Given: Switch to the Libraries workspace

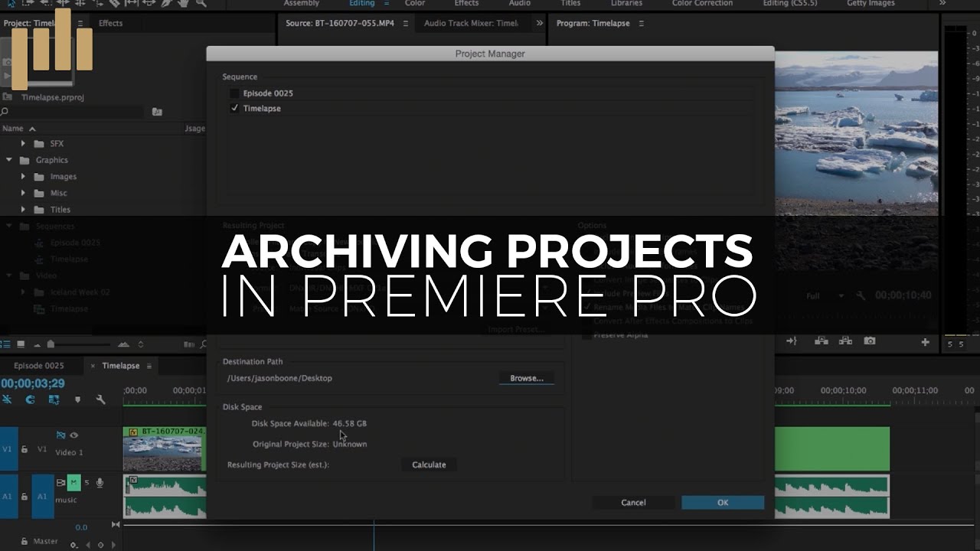Looking at the screenshot, I should [x=626, y=3].
